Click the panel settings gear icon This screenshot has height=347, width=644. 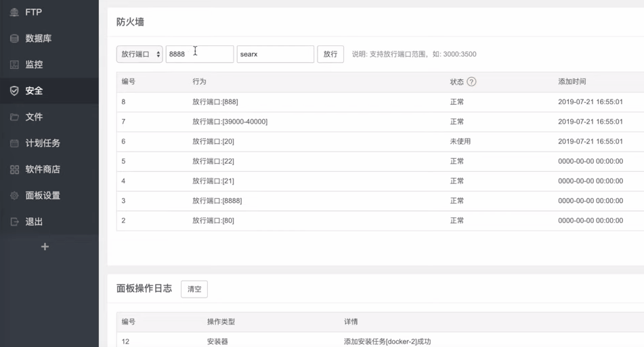click(x=14, y=195)
